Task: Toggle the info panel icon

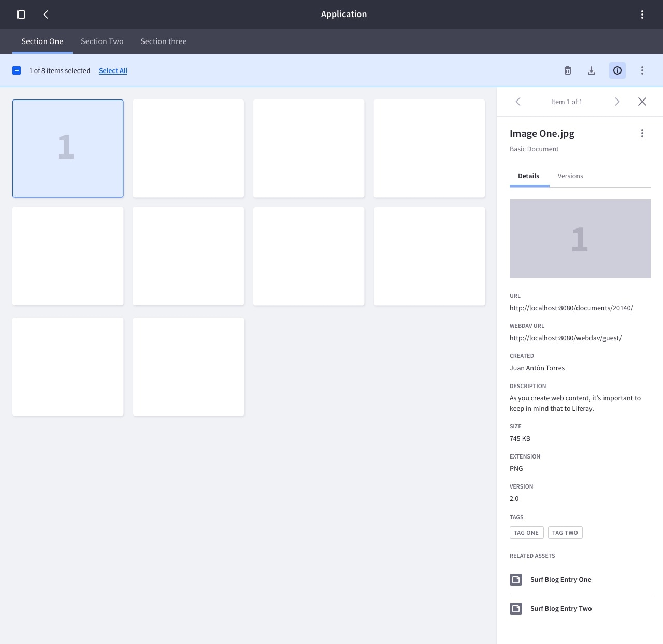Action: point(617,70)
